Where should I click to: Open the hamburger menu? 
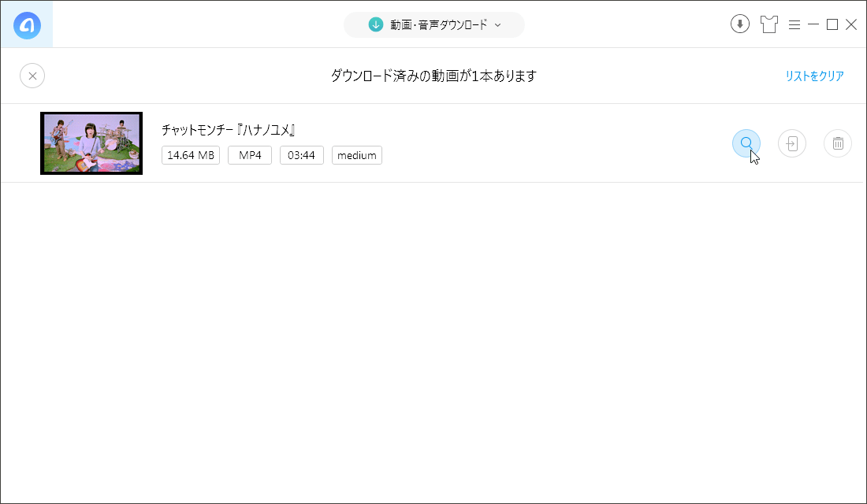(794, 25)
